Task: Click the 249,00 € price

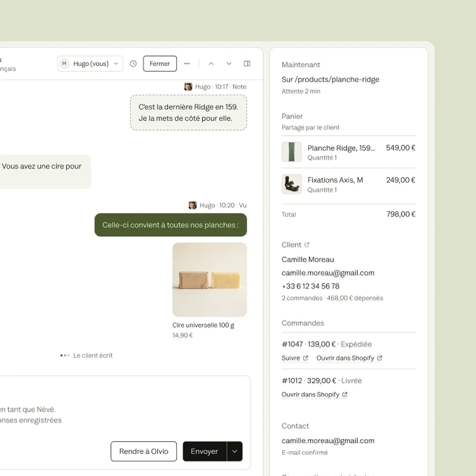Action: [401, 180]
